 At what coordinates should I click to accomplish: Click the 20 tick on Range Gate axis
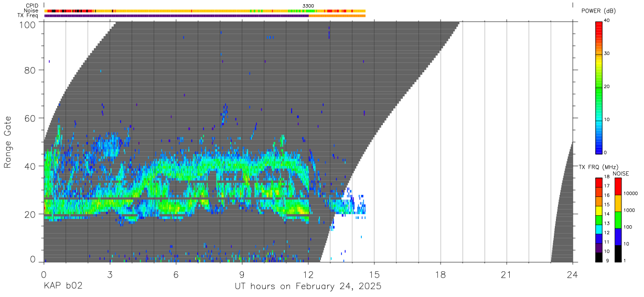[x=29, y=214]
